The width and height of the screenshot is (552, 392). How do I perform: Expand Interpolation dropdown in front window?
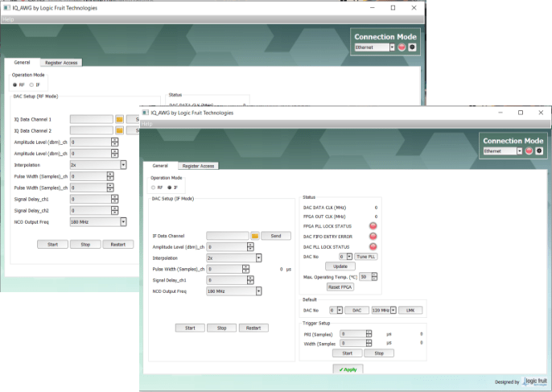tap(259, 258)
